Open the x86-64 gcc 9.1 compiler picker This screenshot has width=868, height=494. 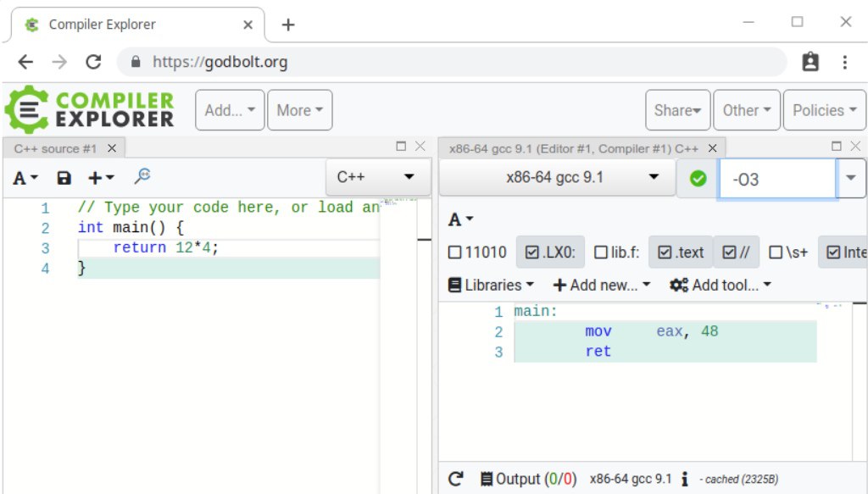coord(558,178)
